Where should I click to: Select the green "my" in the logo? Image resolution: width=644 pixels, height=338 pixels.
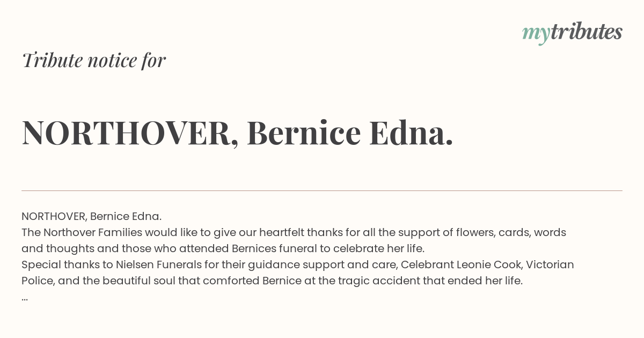[536, 35]
